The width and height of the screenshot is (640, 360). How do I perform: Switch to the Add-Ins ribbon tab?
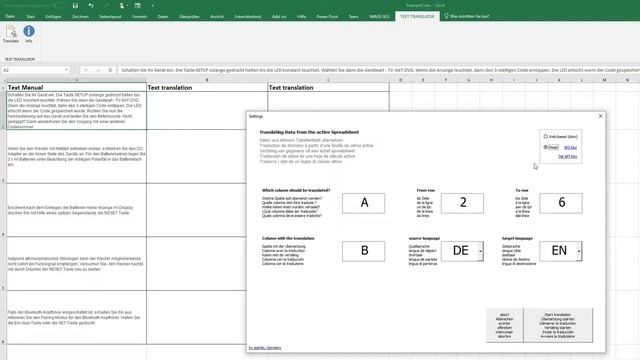tap(279, 16)
